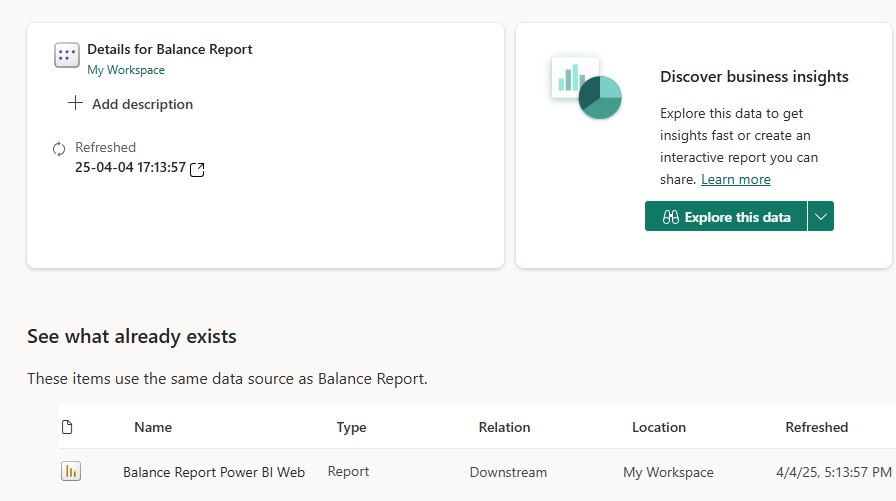This screenshot has height=501, width=896.
Task: Sort by the Name column header
Action: (x=153, y=427)
